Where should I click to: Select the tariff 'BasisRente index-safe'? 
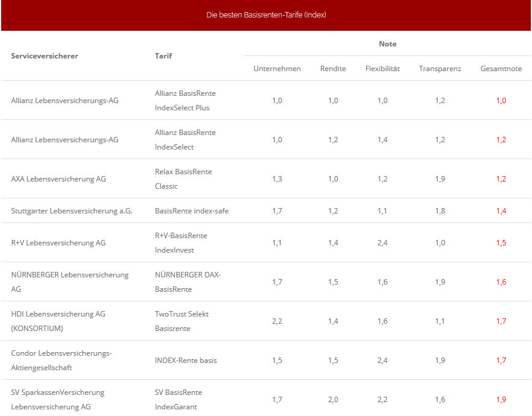192,211
